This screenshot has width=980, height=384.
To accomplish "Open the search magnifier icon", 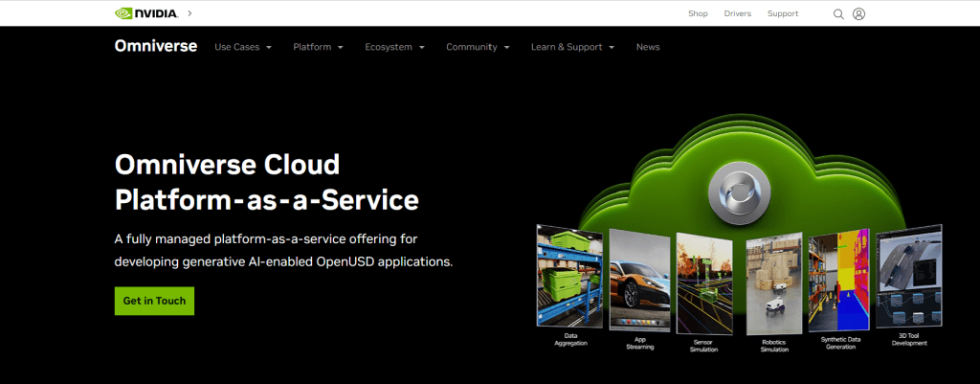I will [838, 14].
